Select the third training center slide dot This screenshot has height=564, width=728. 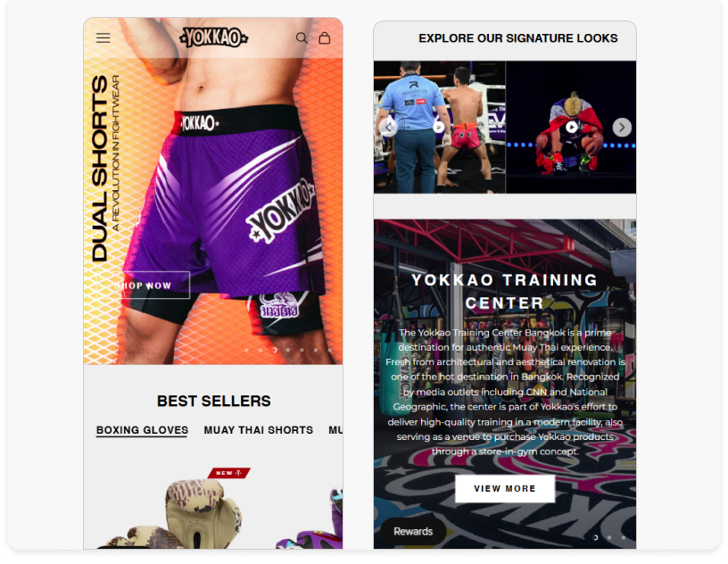click(x=623, y=537)
